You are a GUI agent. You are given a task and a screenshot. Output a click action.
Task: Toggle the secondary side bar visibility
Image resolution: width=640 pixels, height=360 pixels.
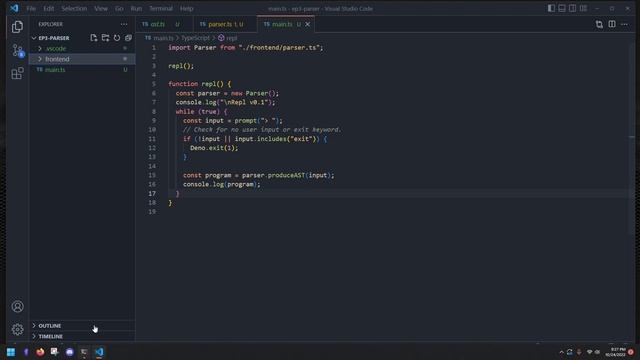pyautogui.click(x=573, y=8)
